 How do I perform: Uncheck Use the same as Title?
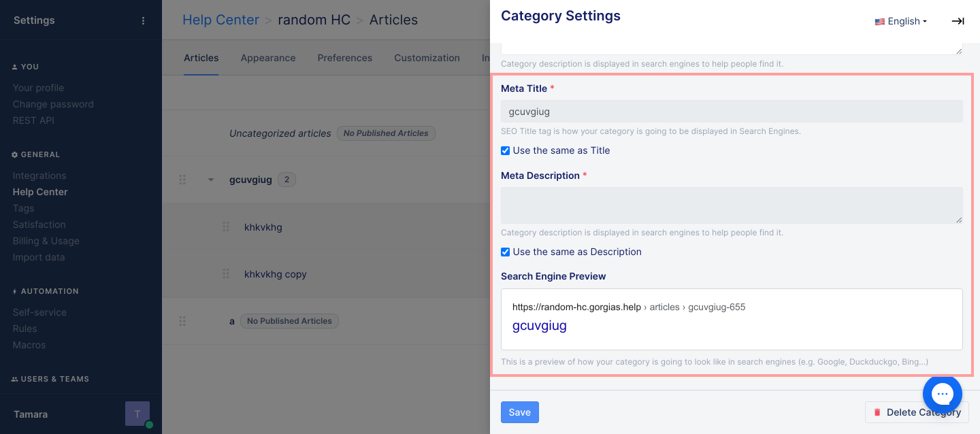click(x=505, y=150)
